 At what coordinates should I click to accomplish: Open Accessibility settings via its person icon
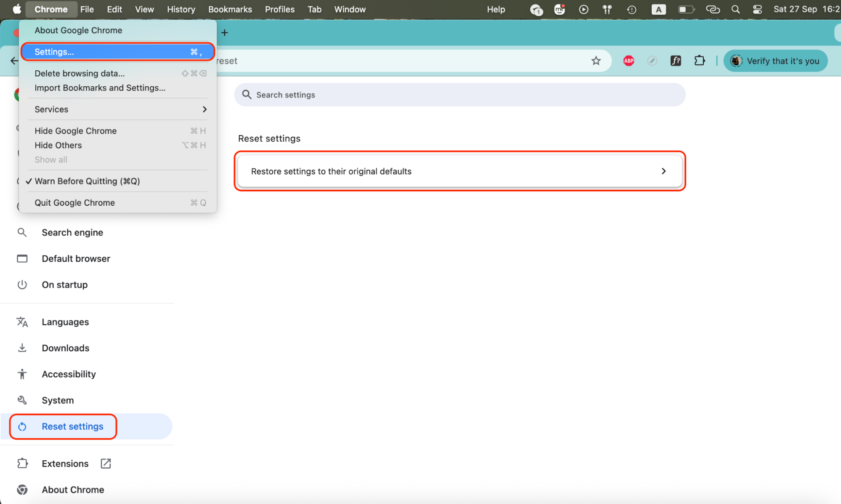(22, 374)
